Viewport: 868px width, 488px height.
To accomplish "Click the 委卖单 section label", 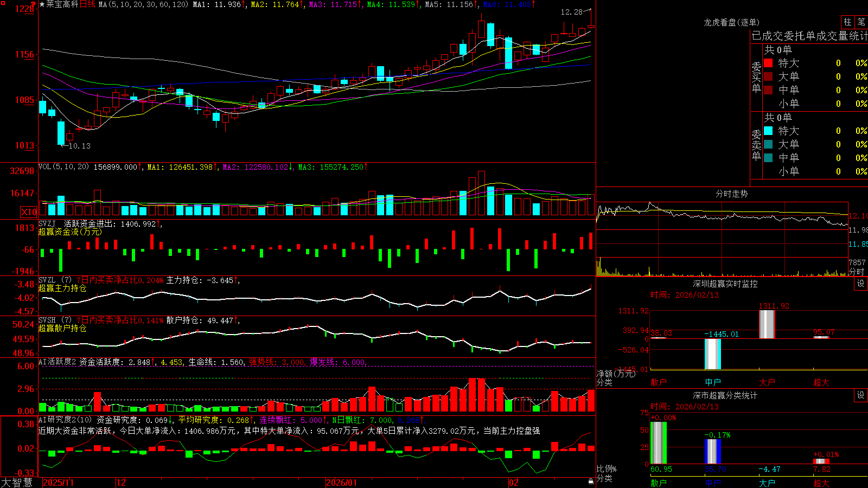I will [x=756, y=145].
